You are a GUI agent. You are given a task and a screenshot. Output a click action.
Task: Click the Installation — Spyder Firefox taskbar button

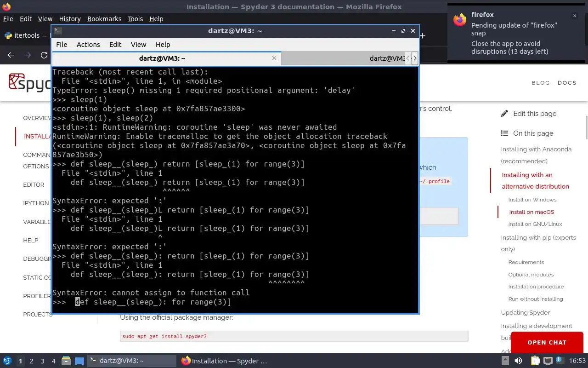pyautogui.click(x=224, y=361)
